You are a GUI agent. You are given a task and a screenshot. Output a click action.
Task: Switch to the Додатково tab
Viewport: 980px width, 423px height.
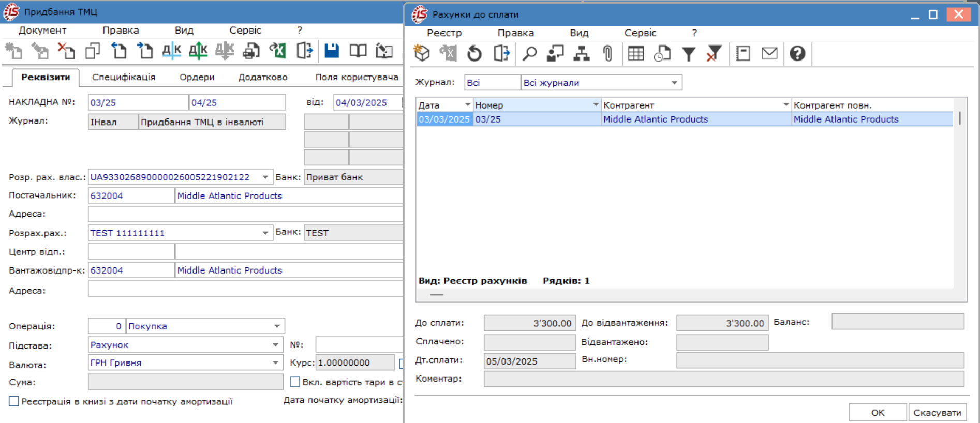pos(263,77)
